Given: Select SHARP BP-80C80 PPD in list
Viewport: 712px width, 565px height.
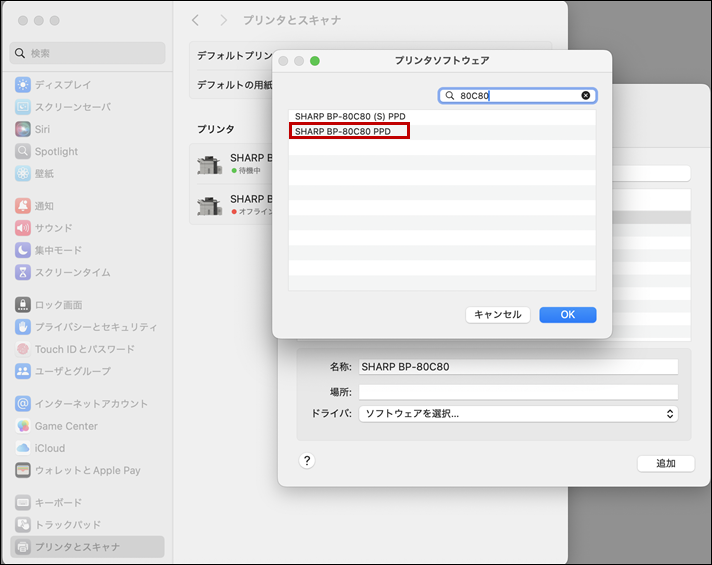Looking at the screenshot, I should click(x=442, y=131).
